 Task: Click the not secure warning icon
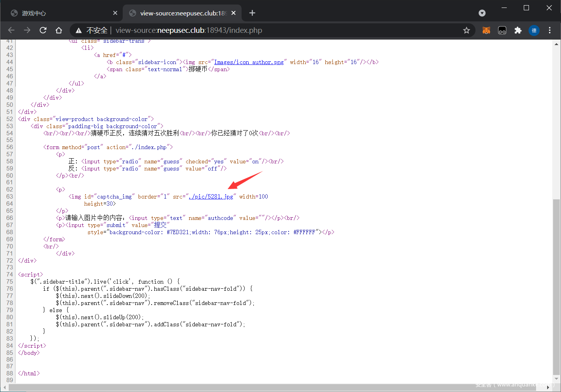tap(79, 30)
